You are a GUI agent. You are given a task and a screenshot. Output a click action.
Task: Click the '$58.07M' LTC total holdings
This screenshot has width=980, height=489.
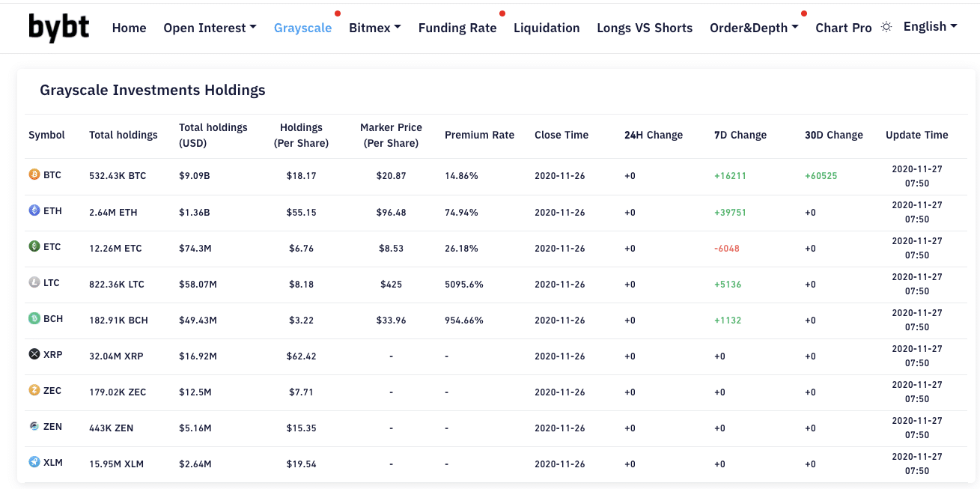point(198,284)
